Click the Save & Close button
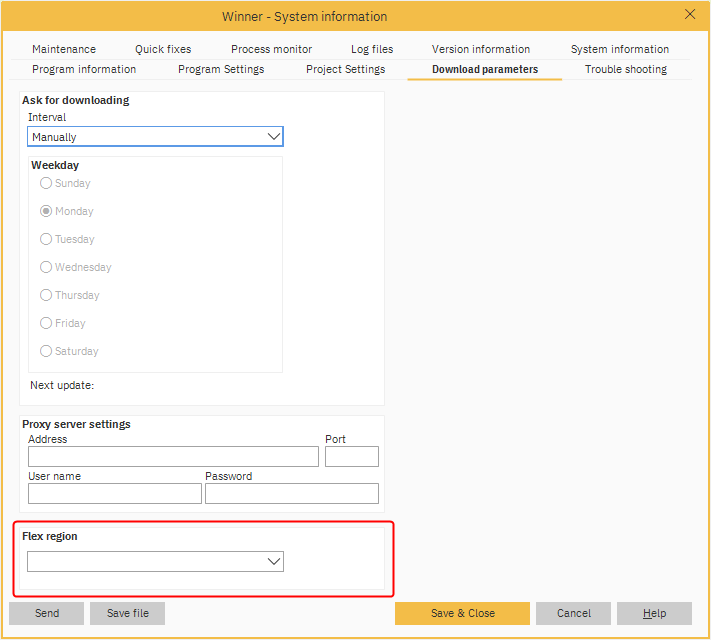711x640 pixels. pyautogui.click(x=462, y=613)
